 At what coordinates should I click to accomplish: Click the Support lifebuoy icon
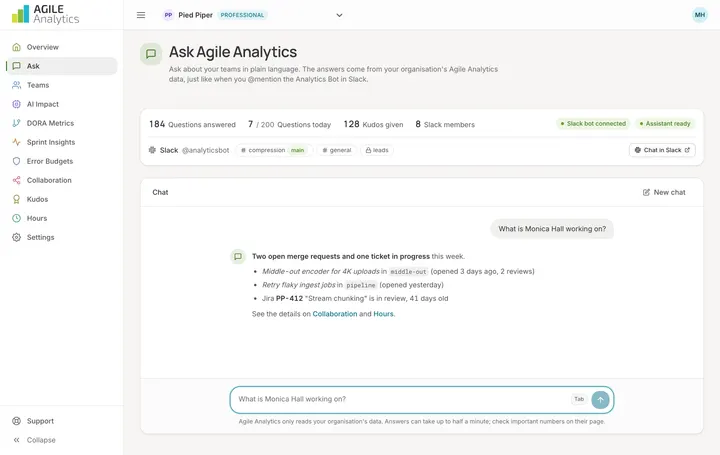tap(17, 421)
